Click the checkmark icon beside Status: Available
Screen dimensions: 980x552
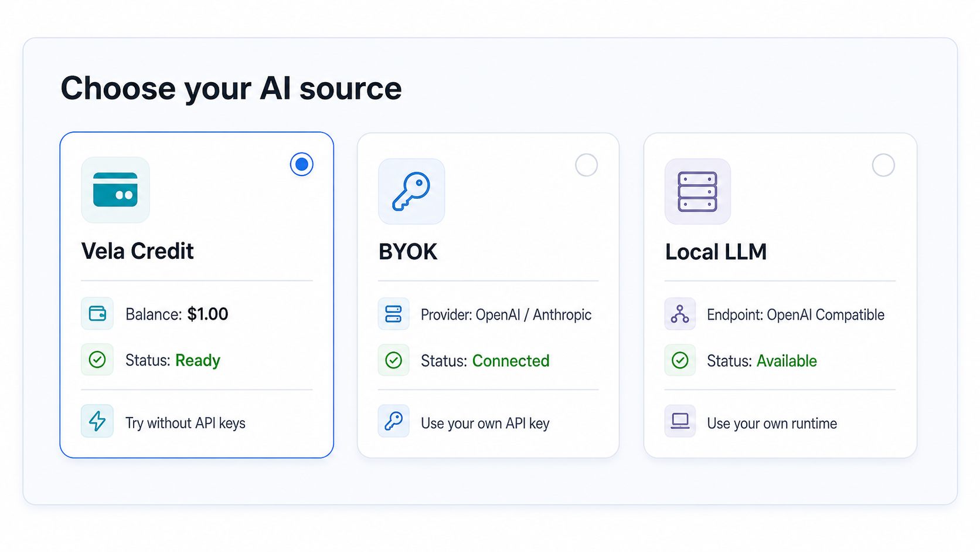coord(680,360)
